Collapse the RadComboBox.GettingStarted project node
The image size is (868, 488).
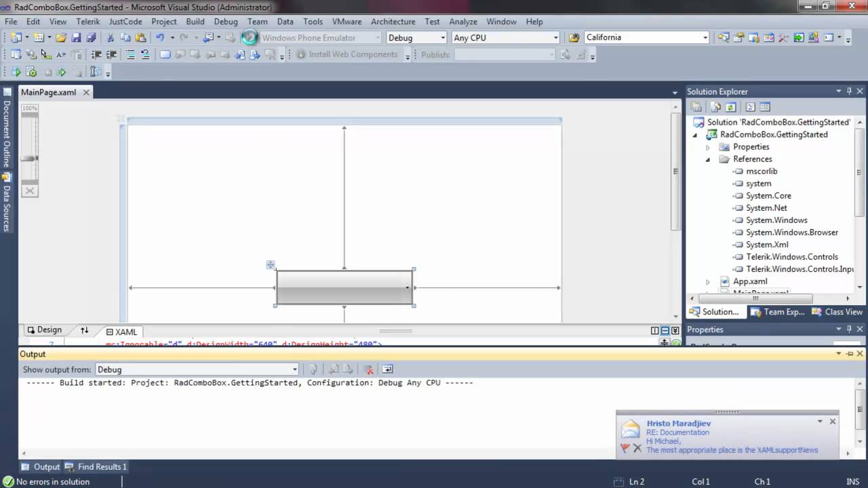[694, 135]
